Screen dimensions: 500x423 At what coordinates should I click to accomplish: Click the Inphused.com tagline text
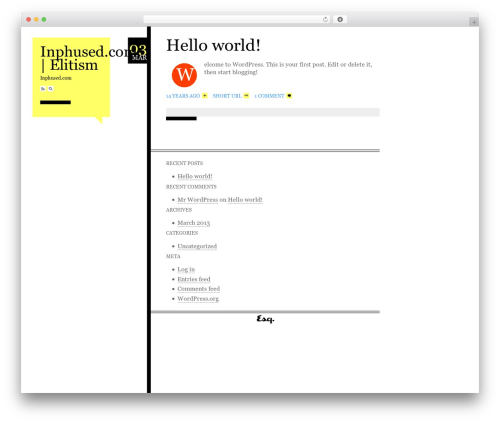56,78
